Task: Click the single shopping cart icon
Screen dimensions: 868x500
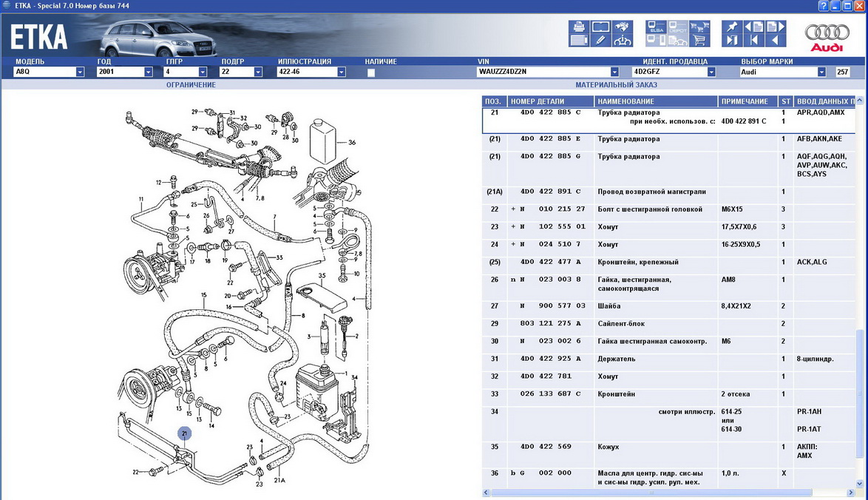Action: pos(699,41)
